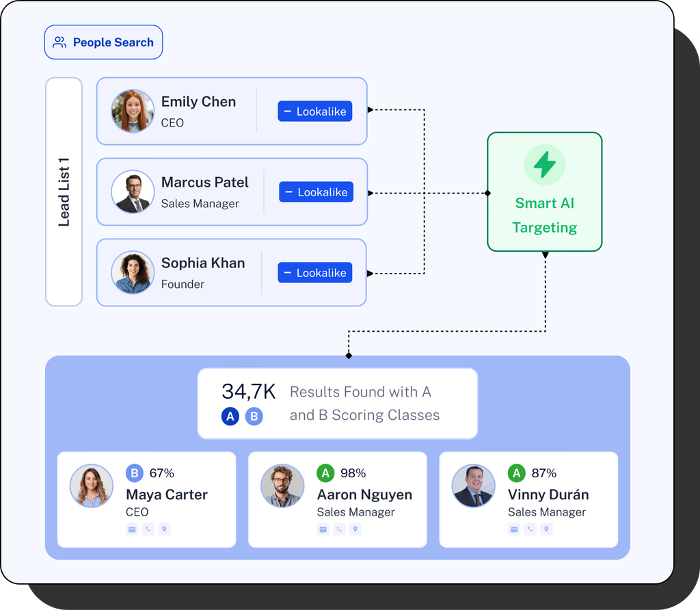The height and width of the screenshot is (610, 700).
Task: Open the People Search button
Action: [x=104, y=42]
